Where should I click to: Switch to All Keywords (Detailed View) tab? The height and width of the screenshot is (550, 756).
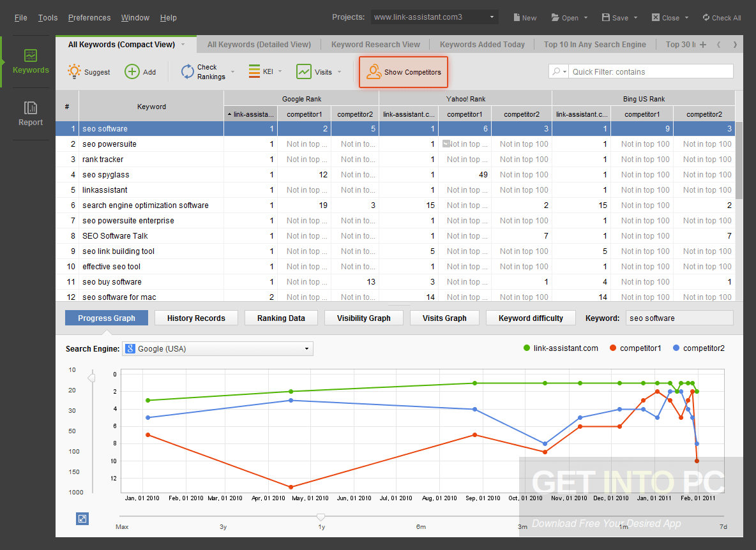click(259, 44)
